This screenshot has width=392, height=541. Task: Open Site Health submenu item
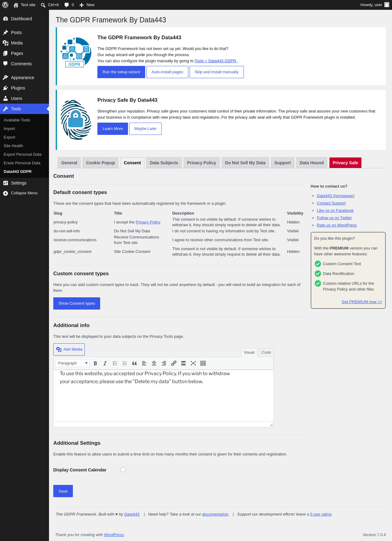13,146
